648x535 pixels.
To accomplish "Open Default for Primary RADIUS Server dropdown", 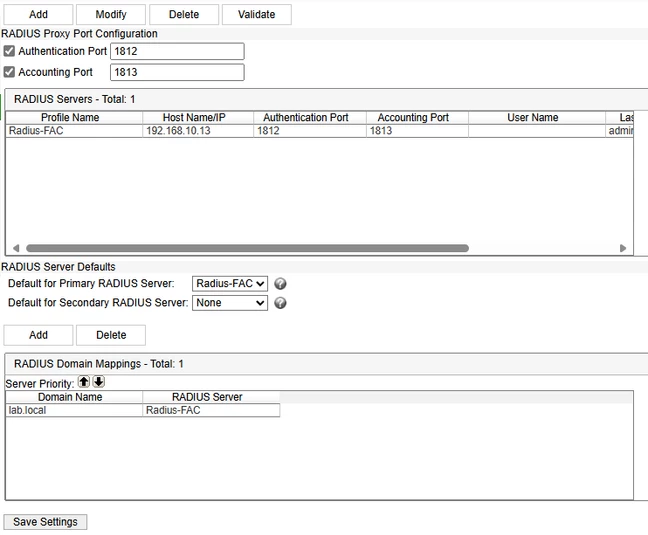I will (x=230, y=284).
